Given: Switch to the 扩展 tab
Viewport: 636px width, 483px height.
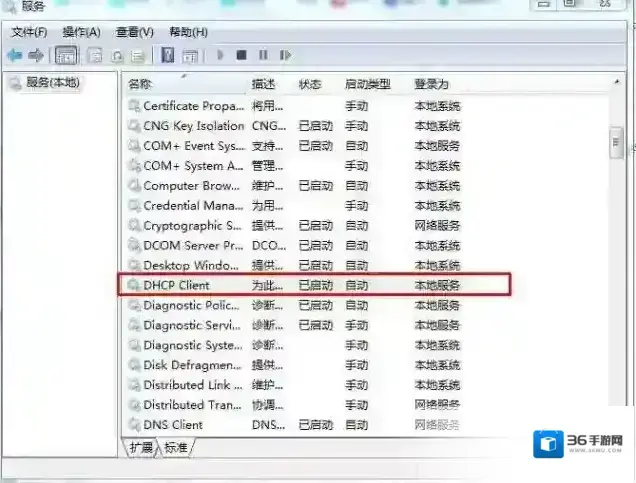Looking at the screenshot, I should coord(141,447).
